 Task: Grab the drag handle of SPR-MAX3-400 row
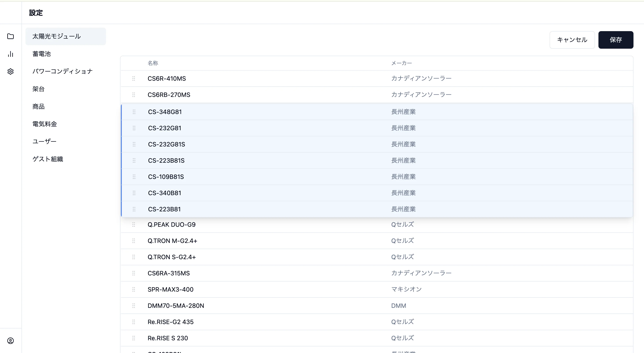coord(133,289)
